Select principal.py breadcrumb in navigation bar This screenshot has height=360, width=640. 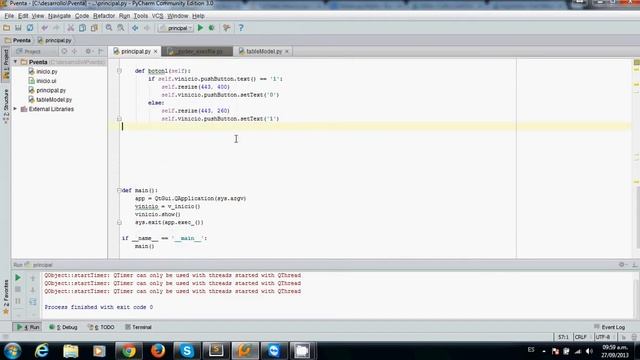(54, 40)
